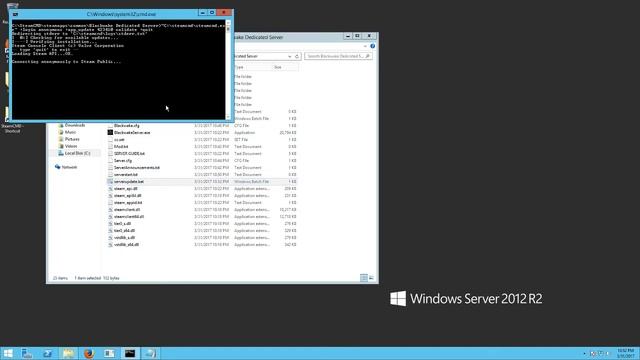
Task: Open the address bar history dropdown
Action: pos(289,56)
